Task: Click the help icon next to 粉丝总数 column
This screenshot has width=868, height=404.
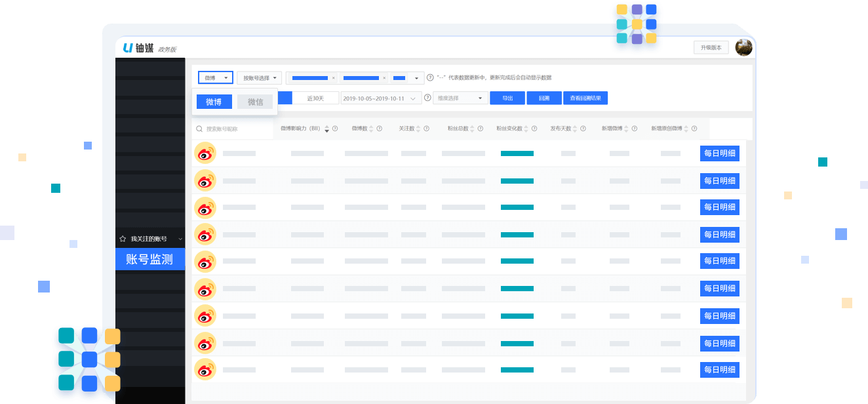Action: [x=481, y=129]
